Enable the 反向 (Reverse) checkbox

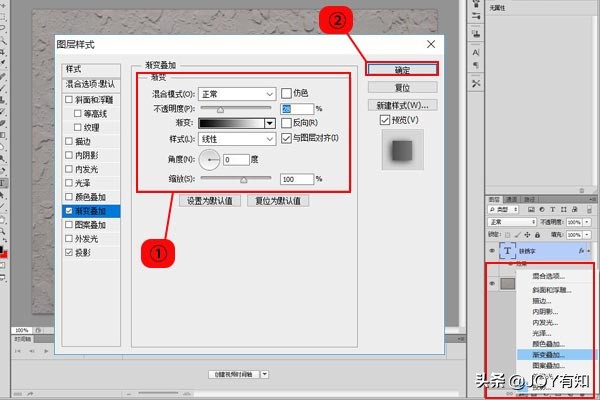click(286, 123)
